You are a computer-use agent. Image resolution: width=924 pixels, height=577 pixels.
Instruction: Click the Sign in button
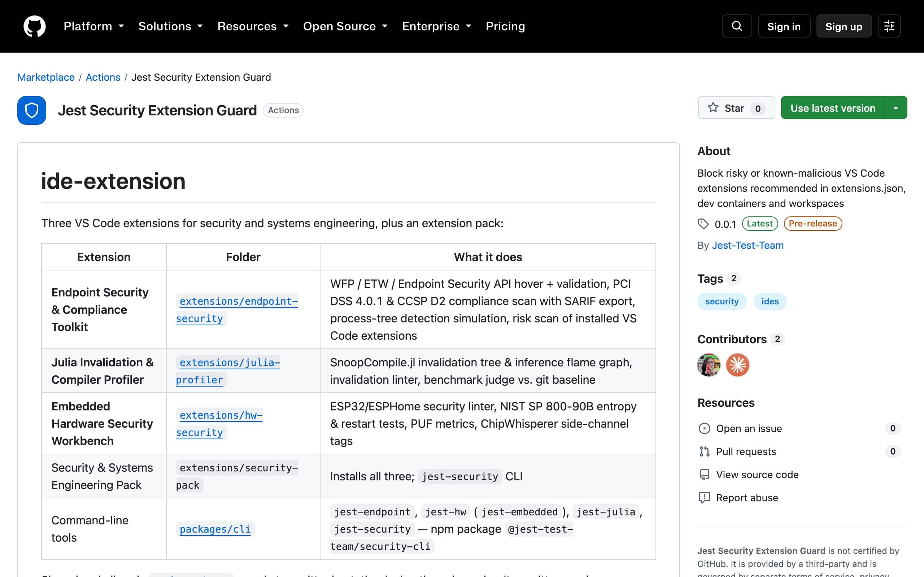click(784, 26)
